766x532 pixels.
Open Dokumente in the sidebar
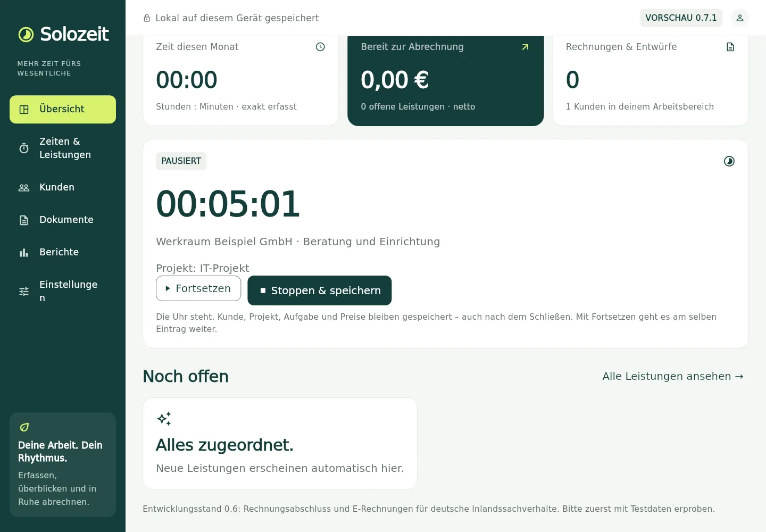63,220
